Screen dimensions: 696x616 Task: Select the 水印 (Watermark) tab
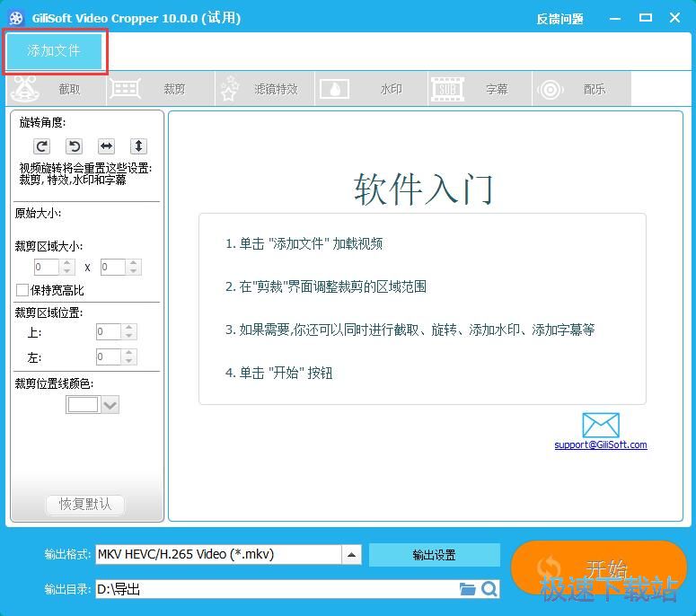(x=371, y=89)
